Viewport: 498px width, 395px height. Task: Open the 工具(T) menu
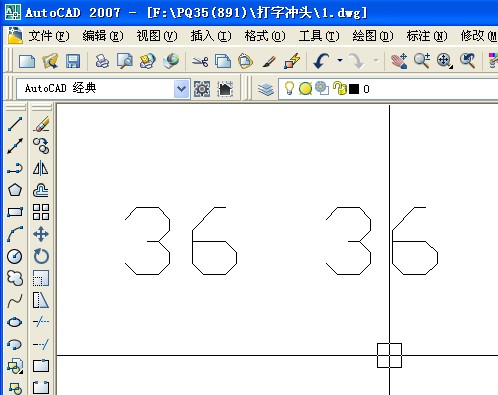tap(319, 36)
